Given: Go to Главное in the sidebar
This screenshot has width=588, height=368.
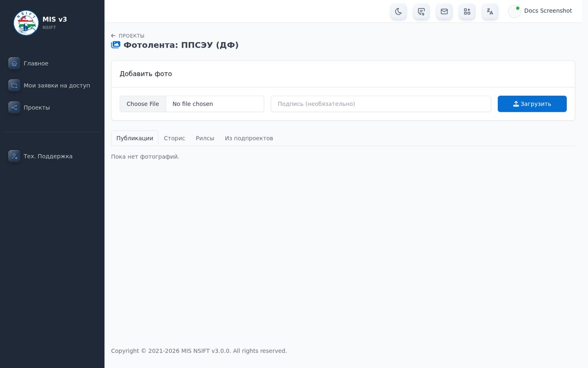Looking at the screenshot, I should click(x=52, y=63).
